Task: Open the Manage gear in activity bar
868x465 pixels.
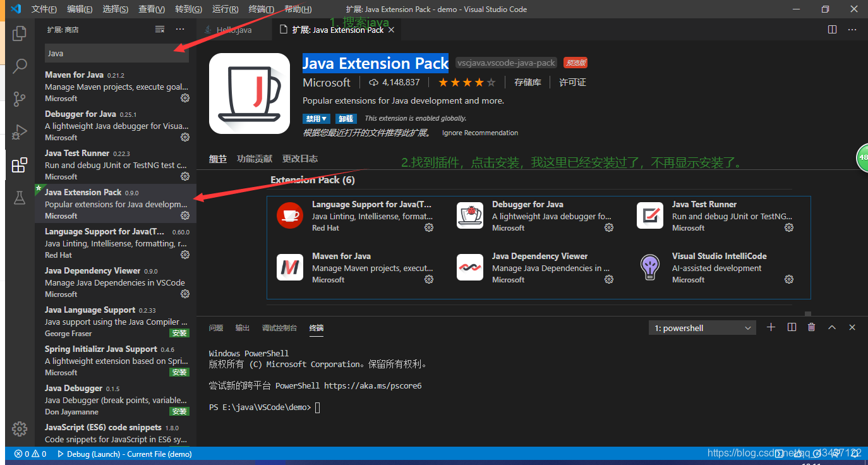Action: pos(20,428)
